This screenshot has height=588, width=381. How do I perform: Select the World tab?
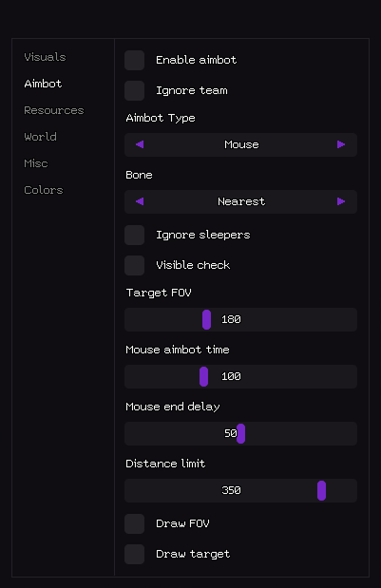pos(41,137)
